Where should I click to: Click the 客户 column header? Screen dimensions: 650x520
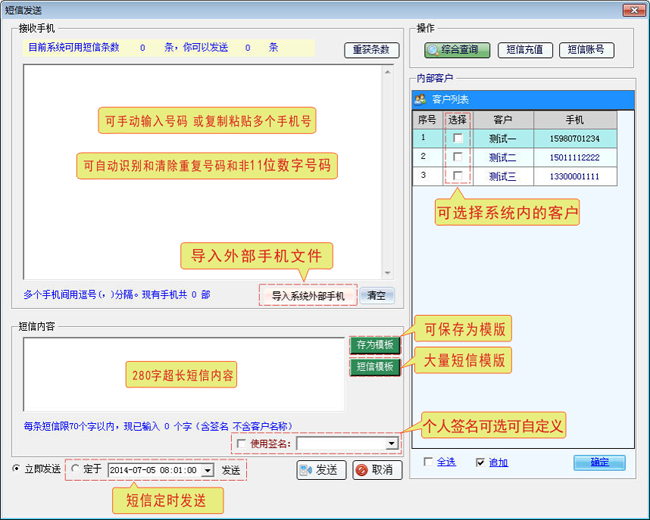click(502, 119)
